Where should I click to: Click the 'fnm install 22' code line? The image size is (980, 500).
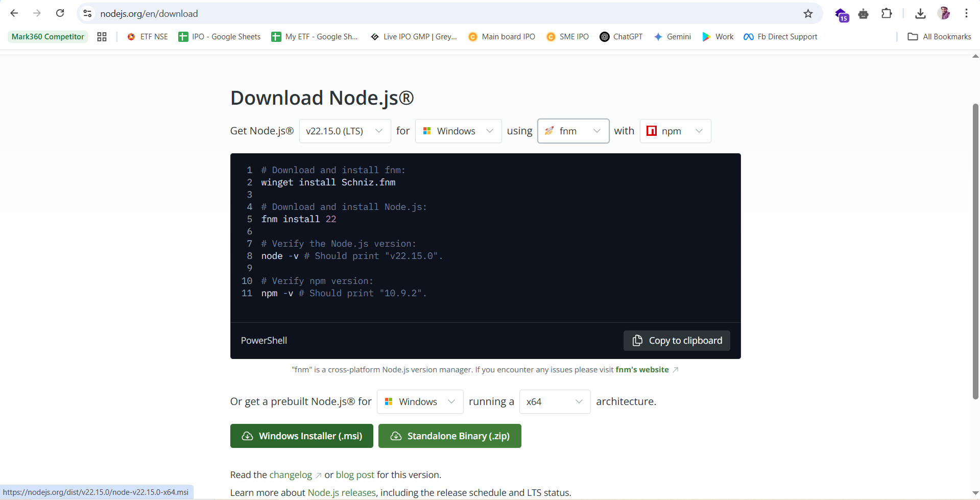point(299,219)
